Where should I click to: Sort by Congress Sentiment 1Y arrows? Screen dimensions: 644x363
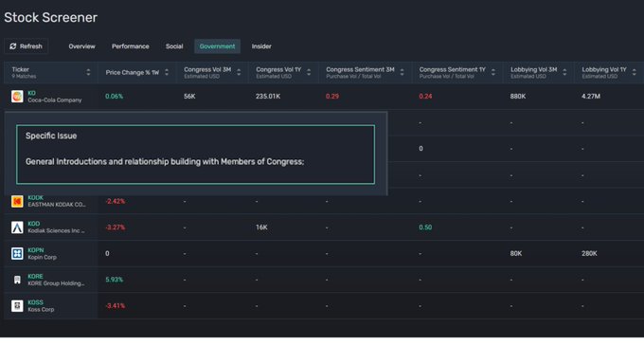click(493, 72)
